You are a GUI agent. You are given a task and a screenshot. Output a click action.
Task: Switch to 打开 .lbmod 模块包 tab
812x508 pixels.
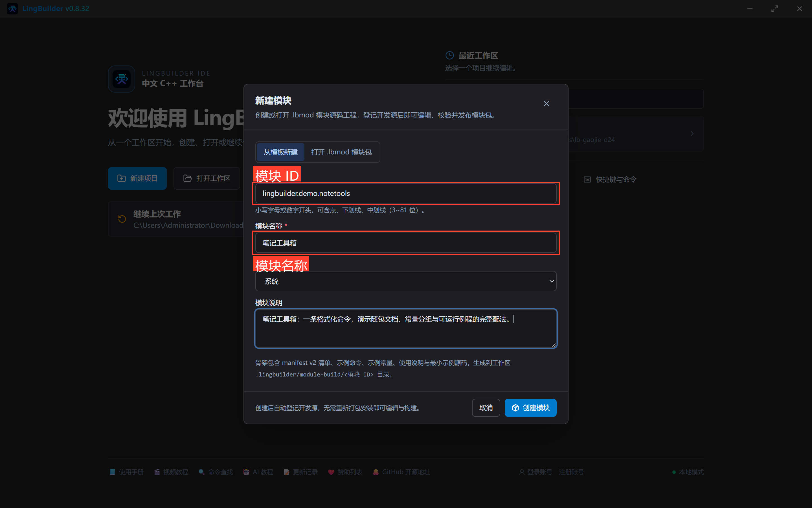pos(341,152)
